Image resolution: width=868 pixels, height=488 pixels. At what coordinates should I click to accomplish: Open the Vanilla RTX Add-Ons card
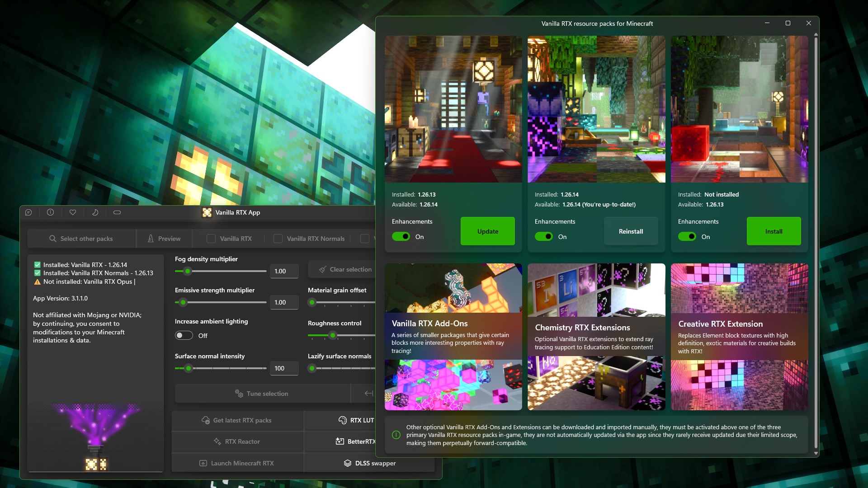click(x=453, y=337)
